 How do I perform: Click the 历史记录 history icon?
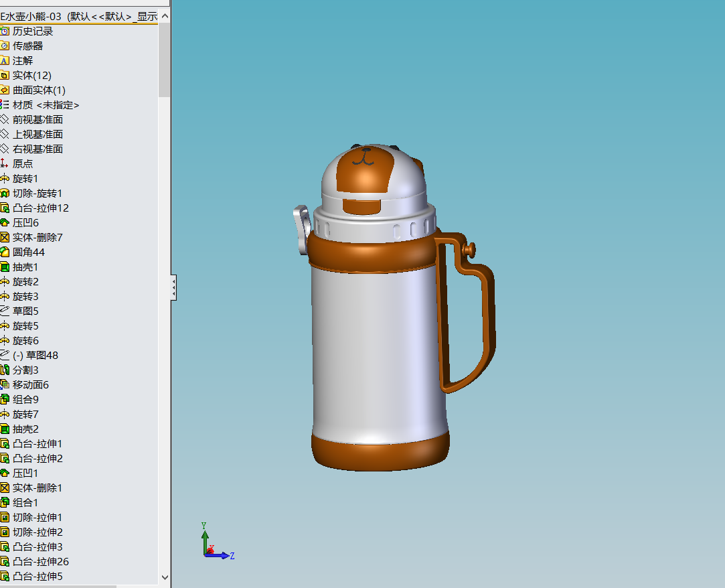pyautogui.click(x=5, y=31)
